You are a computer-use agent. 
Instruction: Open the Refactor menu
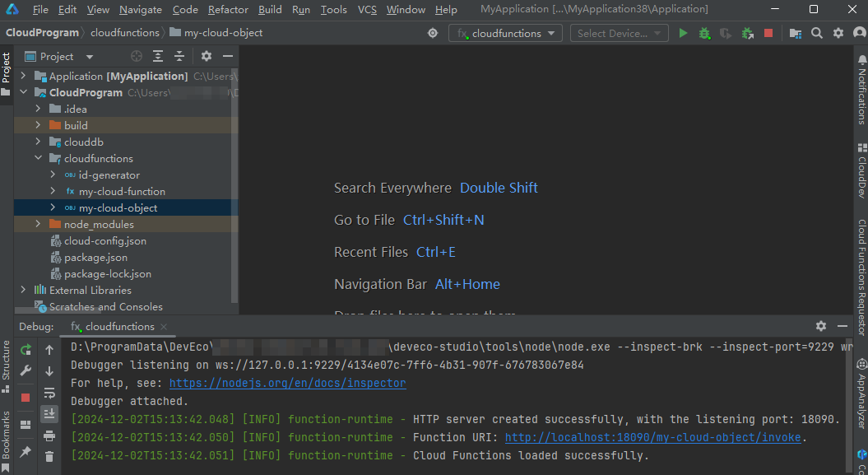point(228,10)
